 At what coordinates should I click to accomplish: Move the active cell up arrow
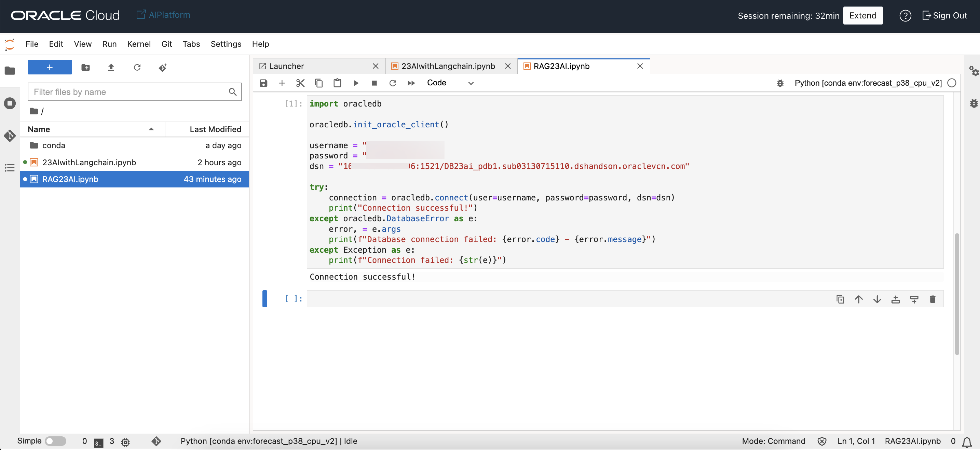[858, 299]
